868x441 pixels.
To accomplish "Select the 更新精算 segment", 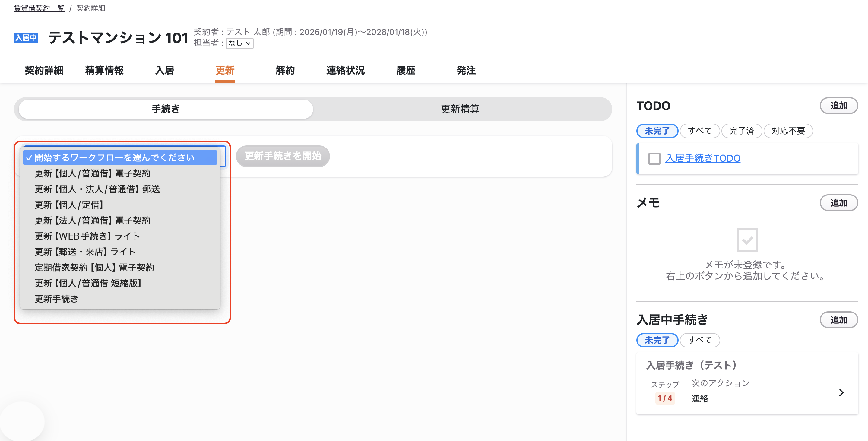I will tap(460, 109).
